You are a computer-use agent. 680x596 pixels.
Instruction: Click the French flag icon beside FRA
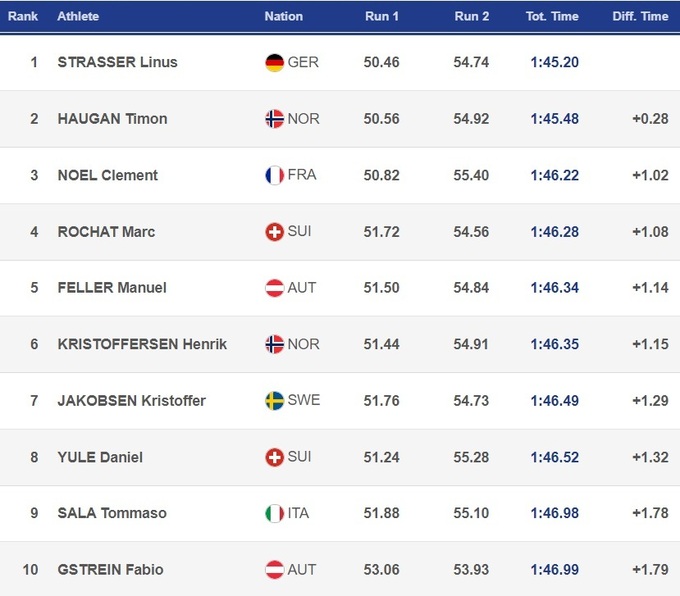tap(274, 175)
